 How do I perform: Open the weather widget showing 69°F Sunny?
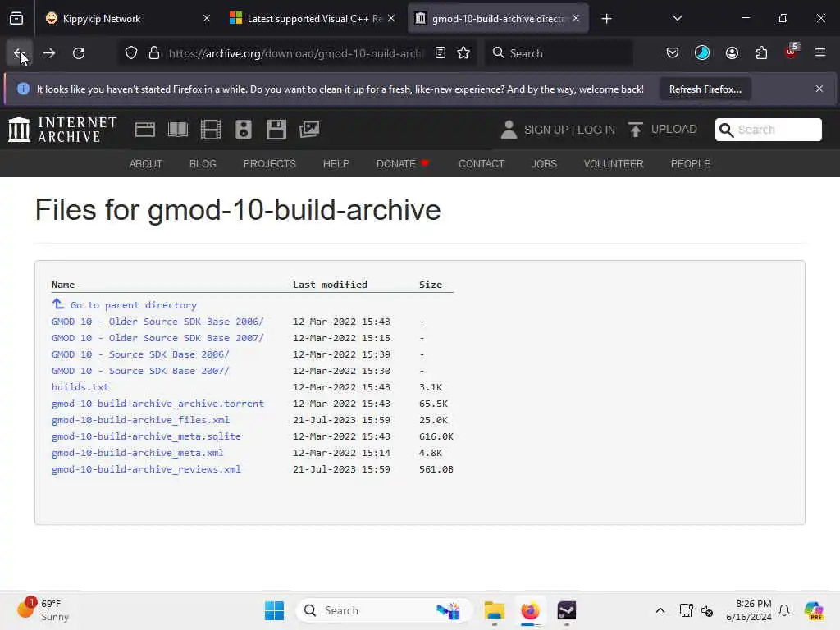pos(43,610)
